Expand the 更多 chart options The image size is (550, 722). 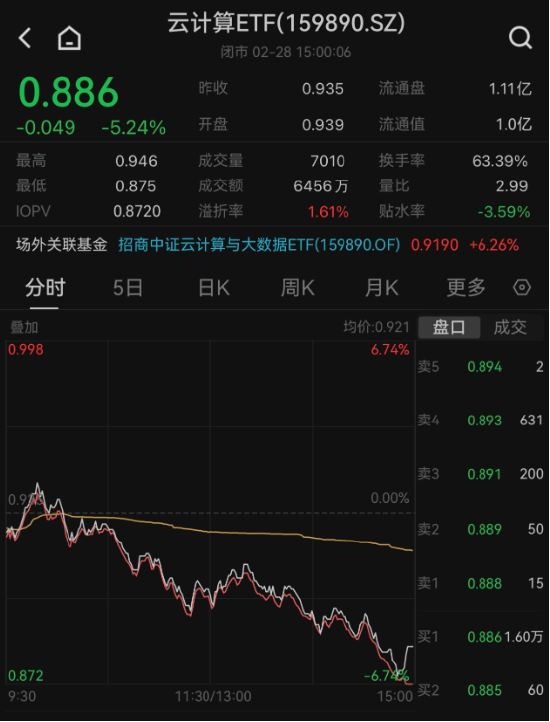[466, 288]
